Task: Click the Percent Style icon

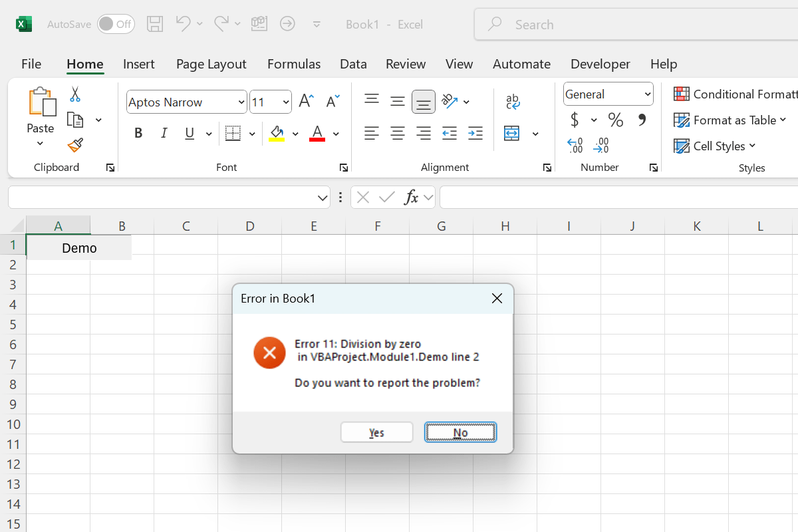Action: tap(615, 120)
